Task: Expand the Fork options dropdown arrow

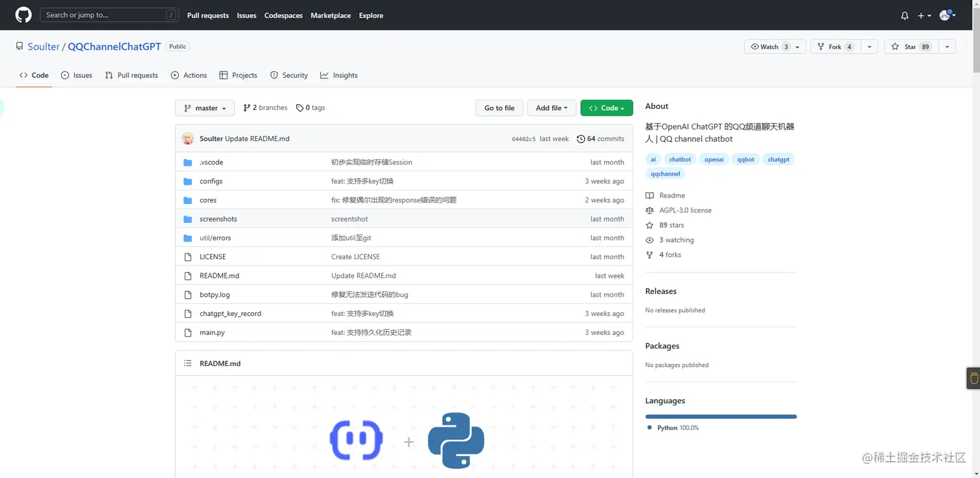Action: (x=870, y=47)
